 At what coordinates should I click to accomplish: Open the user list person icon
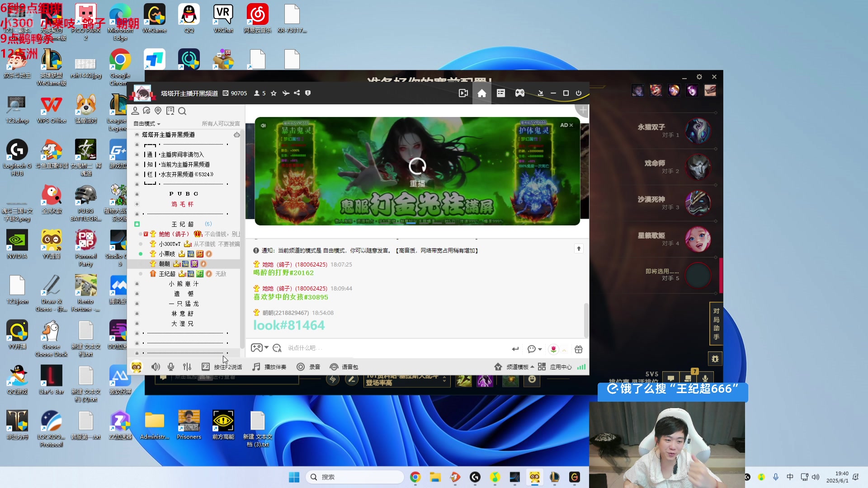[x=135, y=111]
